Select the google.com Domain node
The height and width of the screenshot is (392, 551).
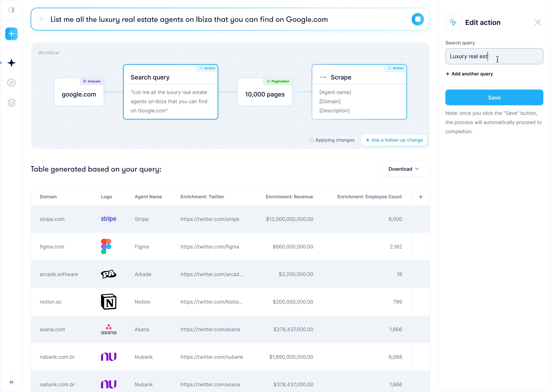(x=79, y=92)
